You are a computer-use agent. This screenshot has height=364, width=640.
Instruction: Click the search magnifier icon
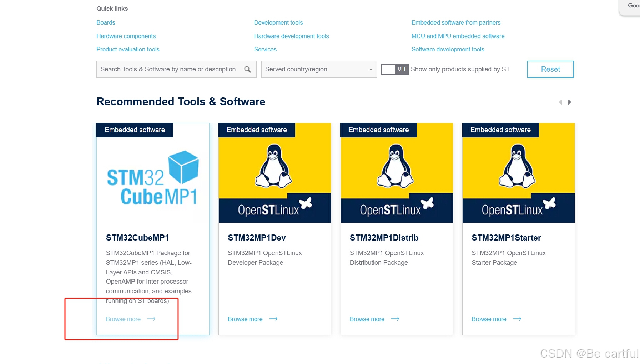point(247,69)
